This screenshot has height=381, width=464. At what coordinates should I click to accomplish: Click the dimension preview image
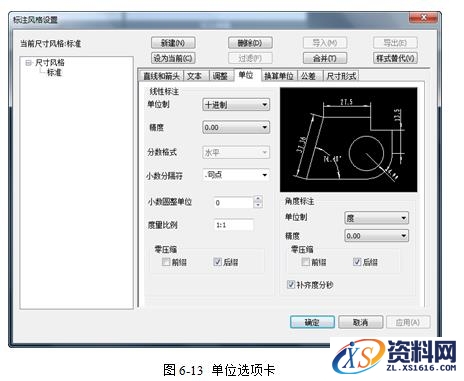349,140
